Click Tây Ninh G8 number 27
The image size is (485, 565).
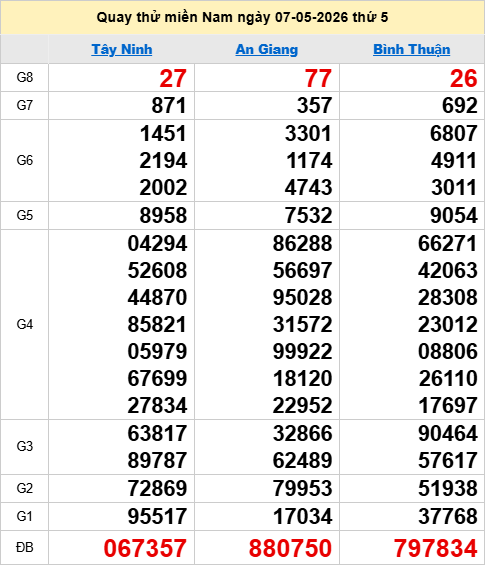173,78
